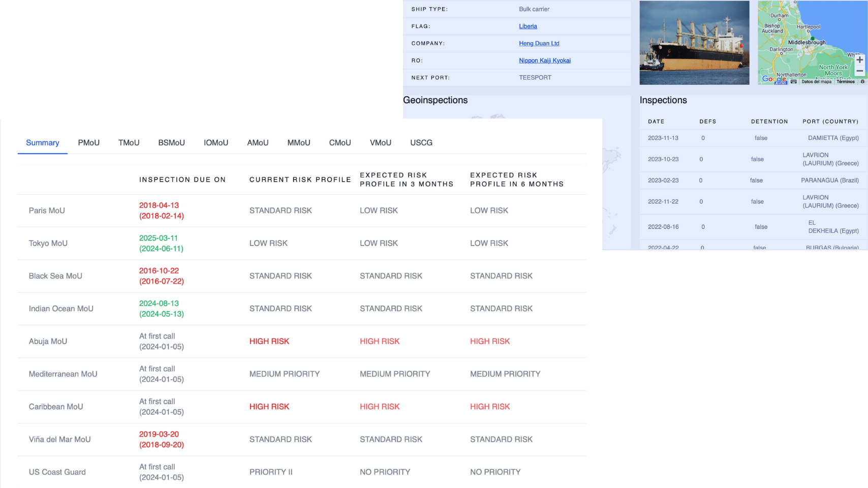
Task: Open the bulk carrier ship photo
Action: [694, 43]
